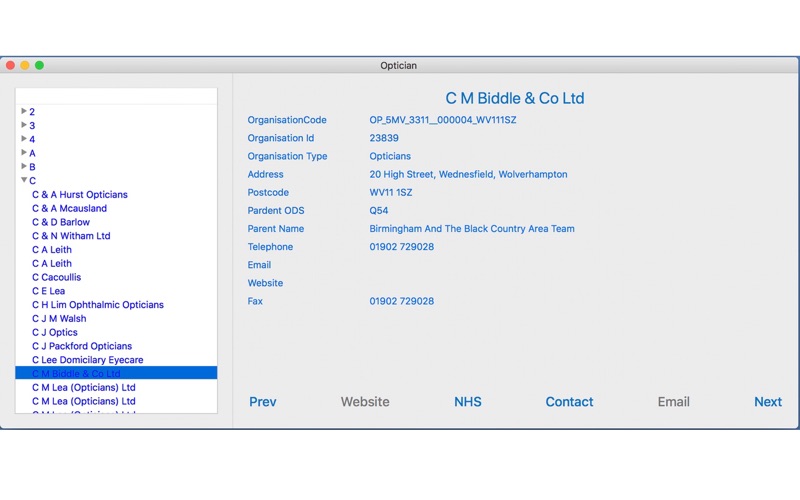Select highlighted C M Biddle & Co Ltd row
The width and height of the screenshot is (800, 500).
116,373
